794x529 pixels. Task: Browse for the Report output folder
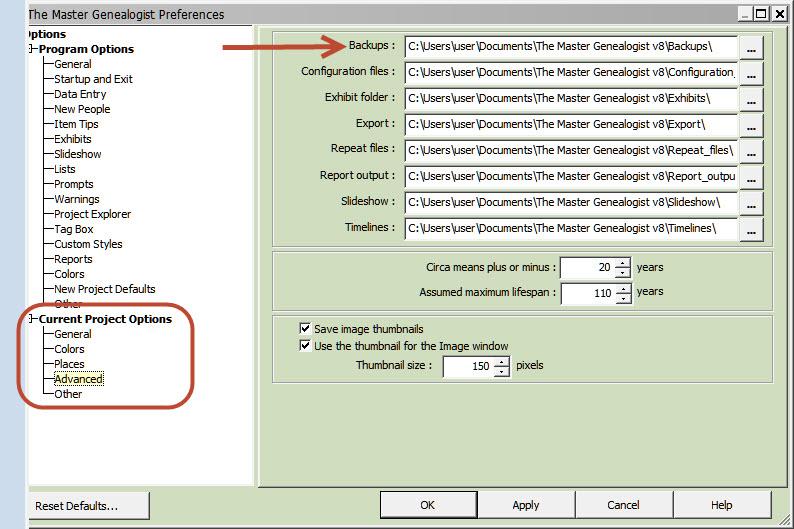(x=751, y=178)
